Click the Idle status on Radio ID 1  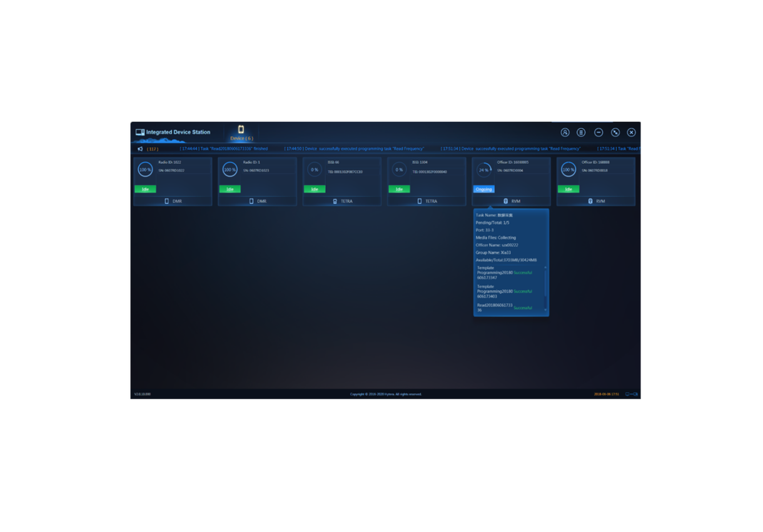[230, 189]
